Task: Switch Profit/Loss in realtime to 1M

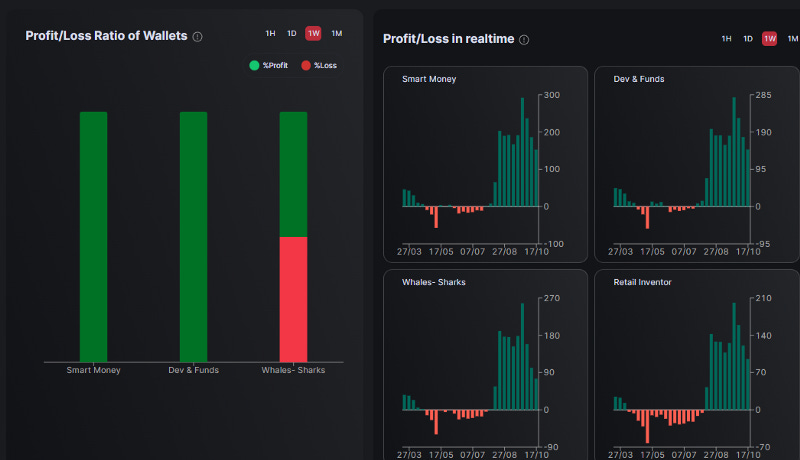Action: point(793,39)
